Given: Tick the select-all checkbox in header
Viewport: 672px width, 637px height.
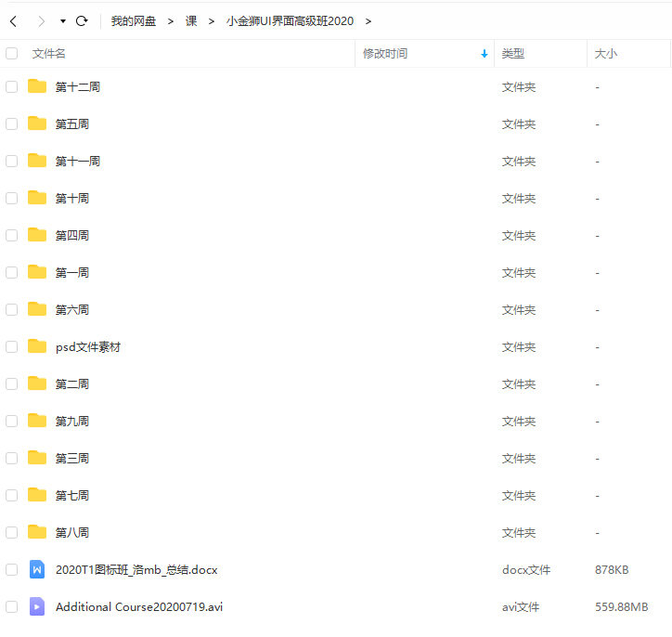Looking at the screenshot, I should click(x=11, y=53).
